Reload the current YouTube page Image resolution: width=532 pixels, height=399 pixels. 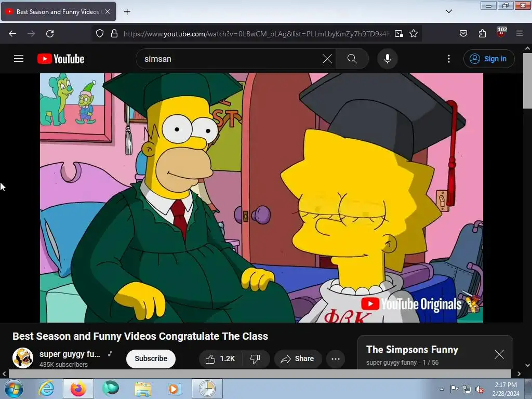50,34
